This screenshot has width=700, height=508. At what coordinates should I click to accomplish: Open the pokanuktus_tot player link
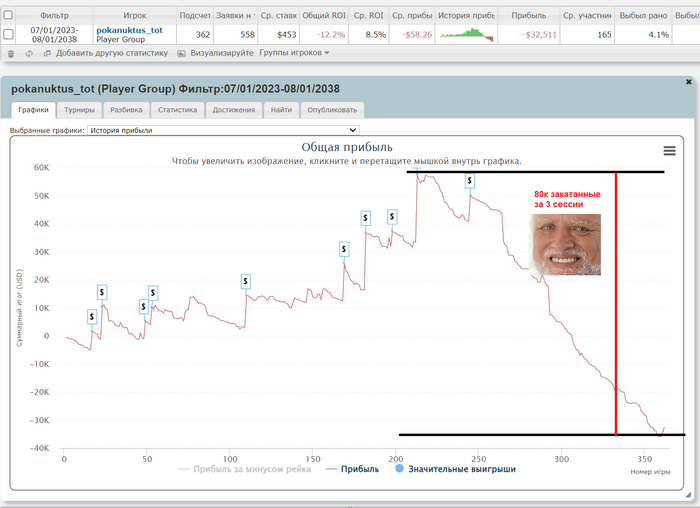[x=129, y=30]
